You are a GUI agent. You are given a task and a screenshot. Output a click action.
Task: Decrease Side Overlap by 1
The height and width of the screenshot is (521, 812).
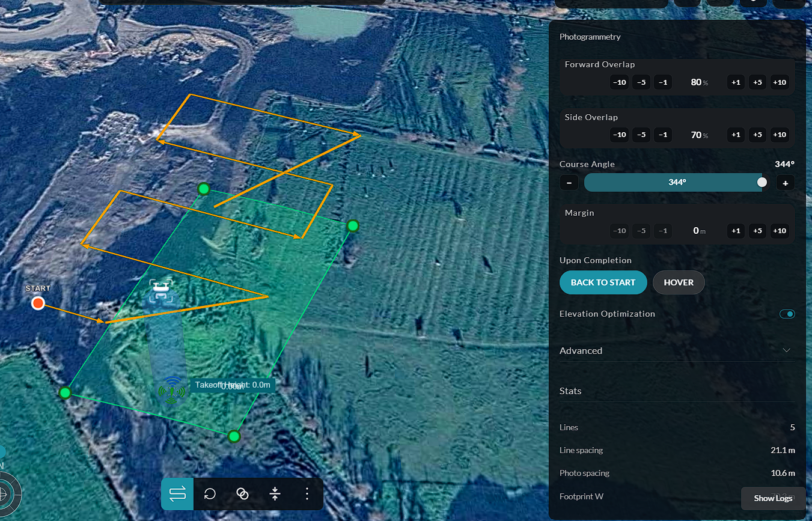tap(662, 135)
